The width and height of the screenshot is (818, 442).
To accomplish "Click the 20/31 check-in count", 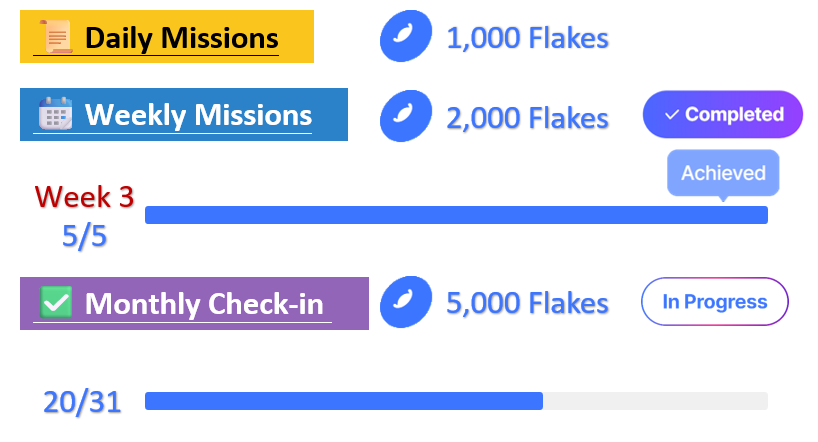I will click(81, 402).
